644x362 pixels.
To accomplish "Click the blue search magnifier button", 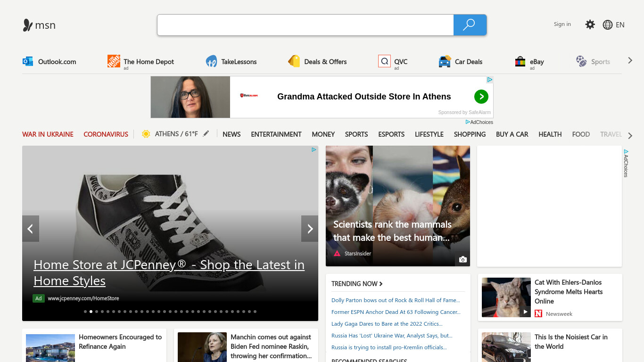I will point(470,25).
